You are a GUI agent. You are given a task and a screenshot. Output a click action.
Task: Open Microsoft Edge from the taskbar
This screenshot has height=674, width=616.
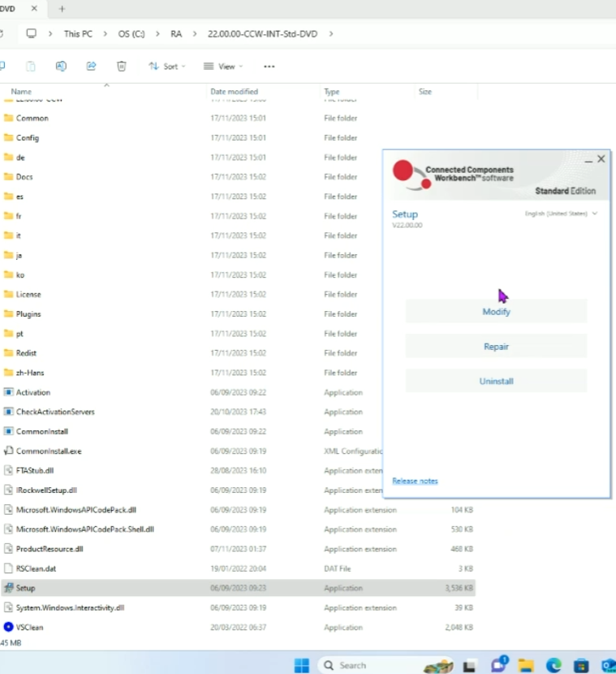click(554, 665)
